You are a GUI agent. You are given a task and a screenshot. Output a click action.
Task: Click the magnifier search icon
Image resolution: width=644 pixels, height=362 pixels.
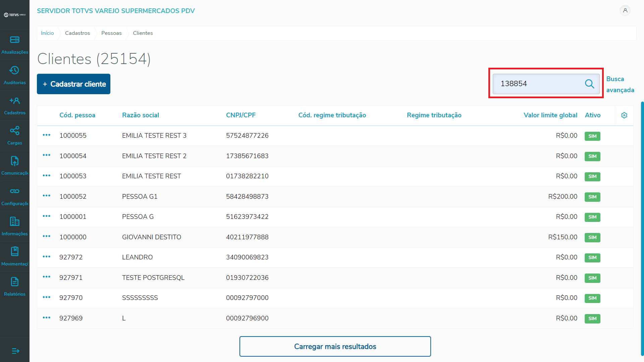point(589,84)
